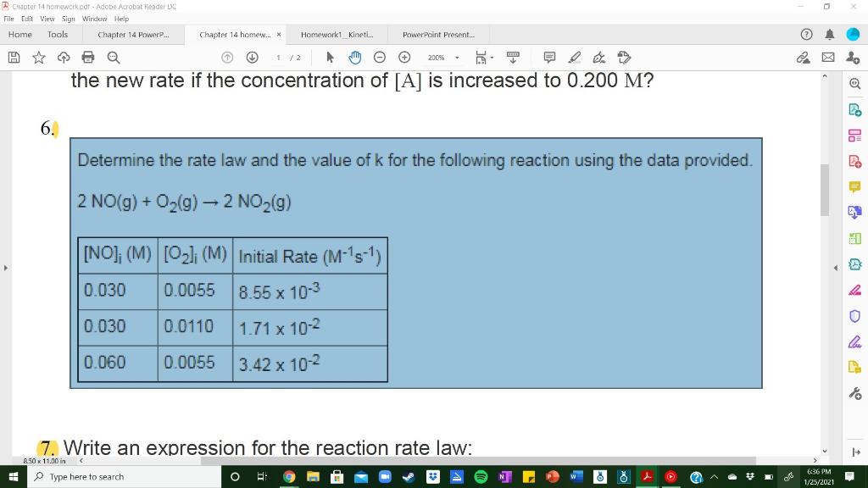868x488 pixels.
Task: Expand the hidden taskbar icons tray
Action: coord(715,476)
